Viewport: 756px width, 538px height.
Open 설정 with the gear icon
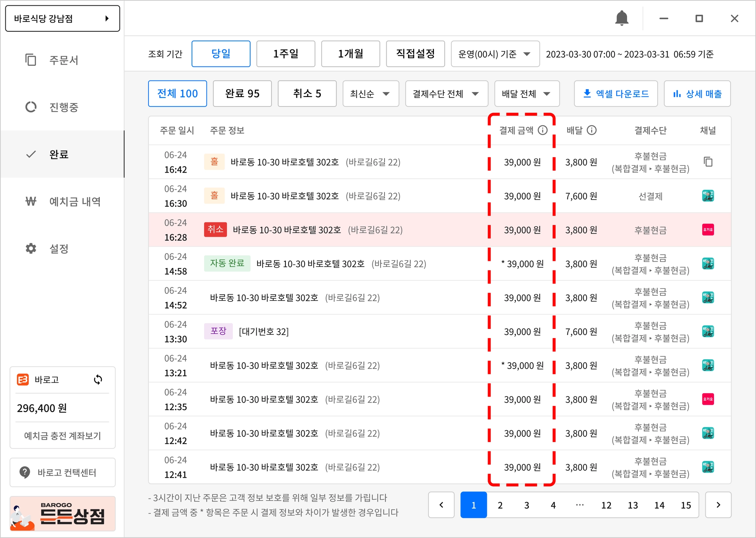click(31, 248)
